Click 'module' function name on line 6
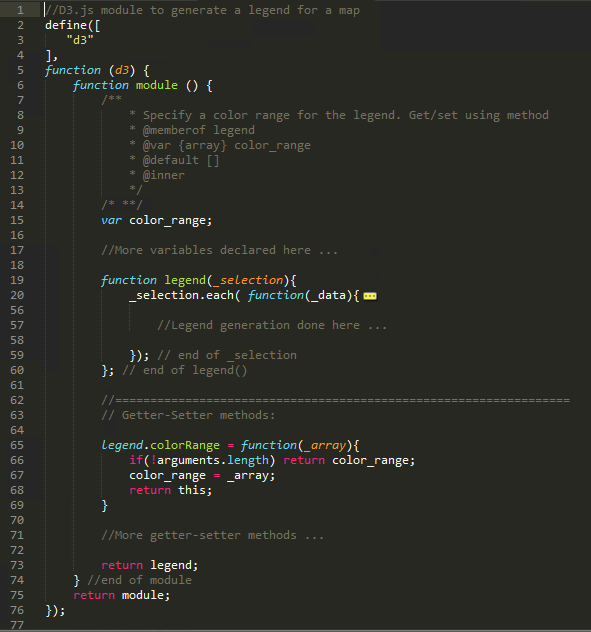The width and height of the screenshot is (591, 632). coord(156,85)
